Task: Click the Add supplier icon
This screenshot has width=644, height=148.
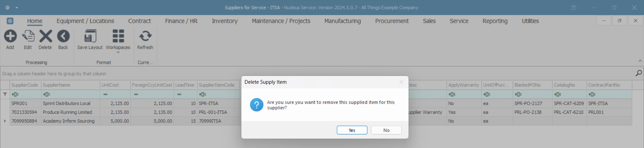Action: coord(10,36)
